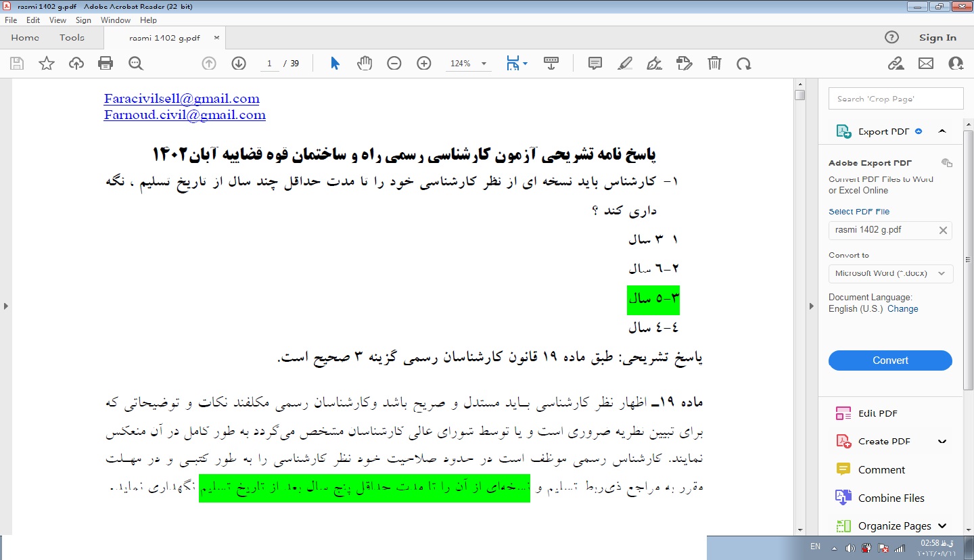Collapse the Export PDF panel section

pos(942,131)
